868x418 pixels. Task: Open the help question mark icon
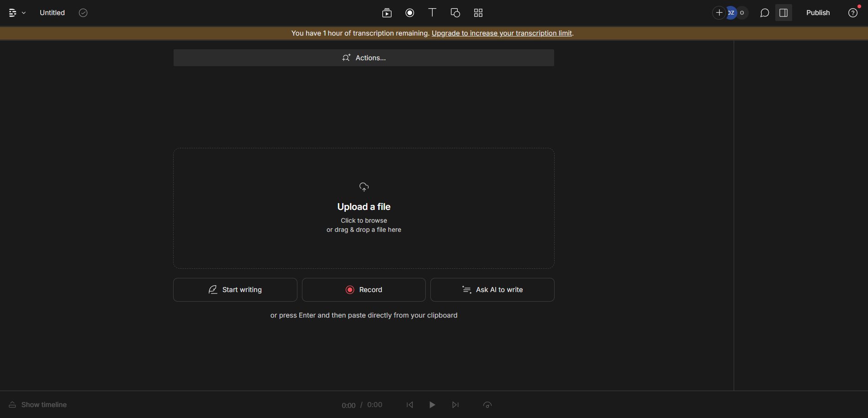click(x=853, y=13)
